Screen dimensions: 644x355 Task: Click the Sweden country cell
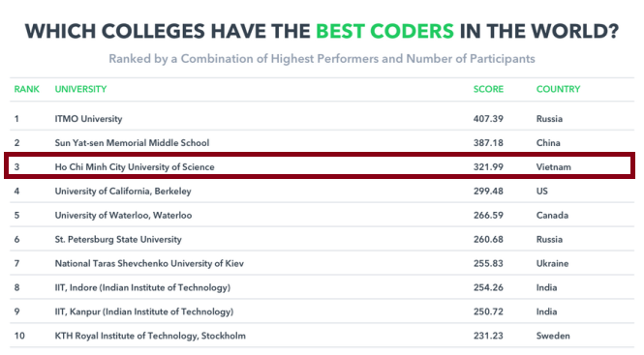553,336
